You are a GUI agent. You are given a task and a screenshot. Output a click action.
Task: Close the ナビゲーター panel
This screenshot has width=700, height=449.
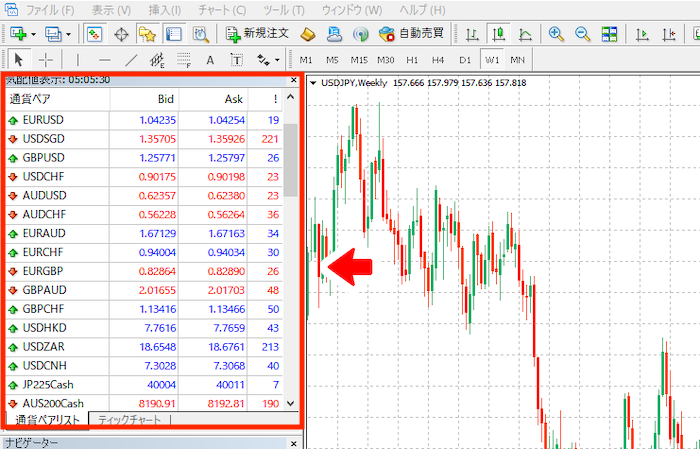(293, 443)
